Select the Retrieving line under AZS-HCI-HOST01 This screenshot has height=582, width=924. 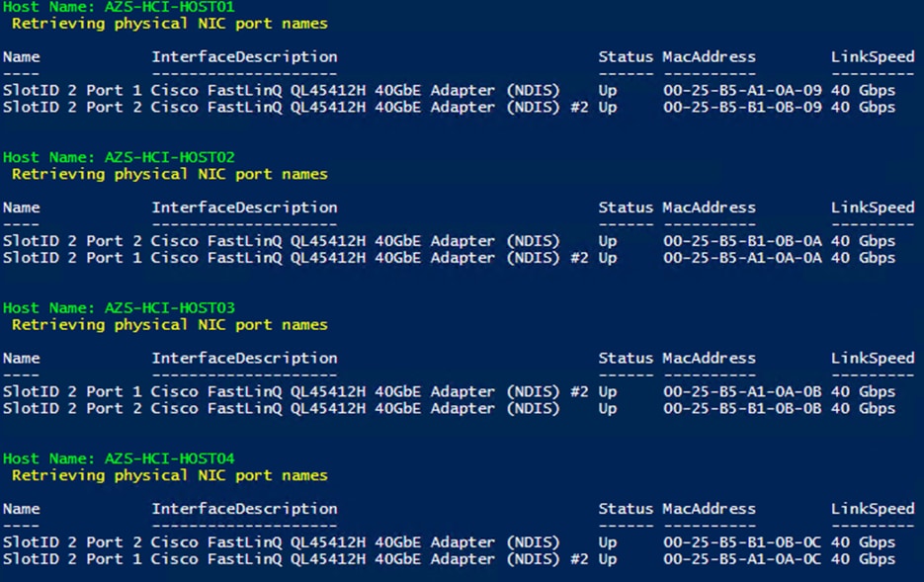(170, 24)
